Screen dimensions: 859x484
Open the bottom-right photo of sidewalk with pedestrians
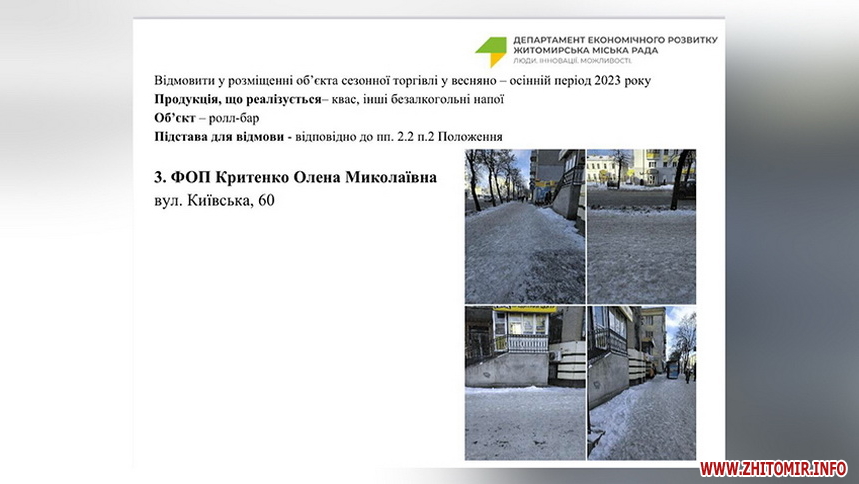pyautogui.click(x=640, y=382)
